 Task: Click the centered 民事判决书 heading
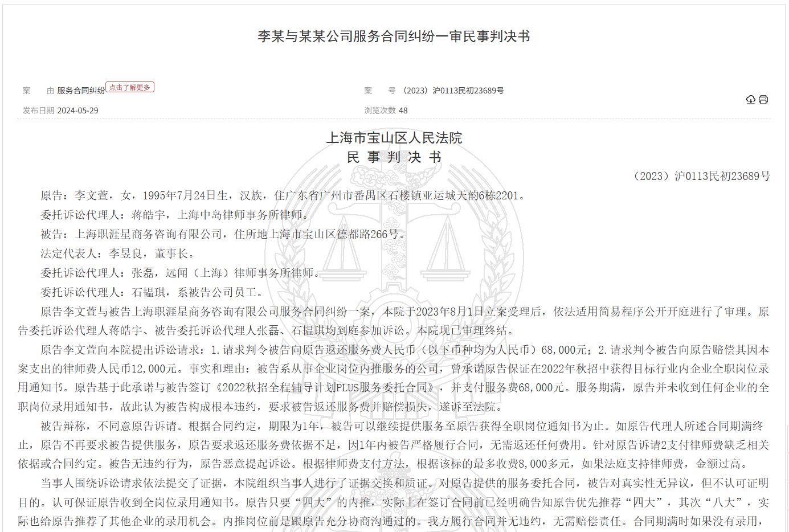click(x=394, y=157)
